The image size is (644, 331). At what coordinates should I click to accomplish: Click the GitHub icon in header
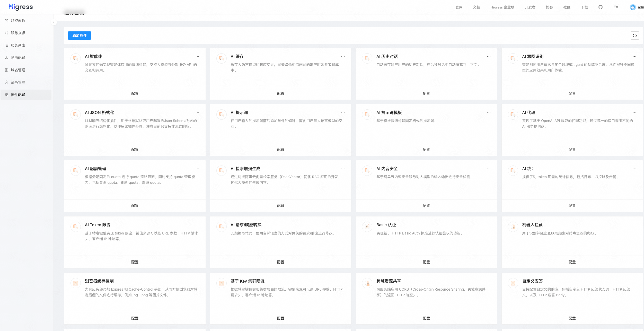[600, 7]
